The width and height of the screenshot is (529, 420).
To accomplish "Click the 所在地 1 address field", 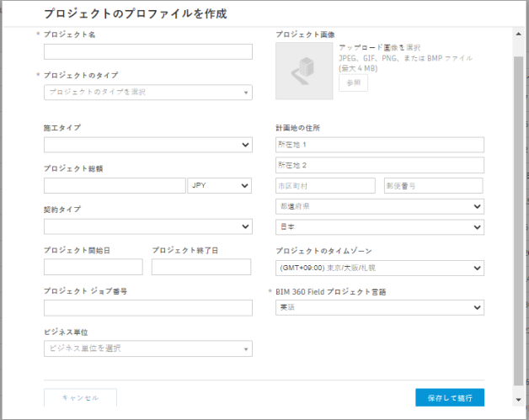I will [x=379, y=145].
